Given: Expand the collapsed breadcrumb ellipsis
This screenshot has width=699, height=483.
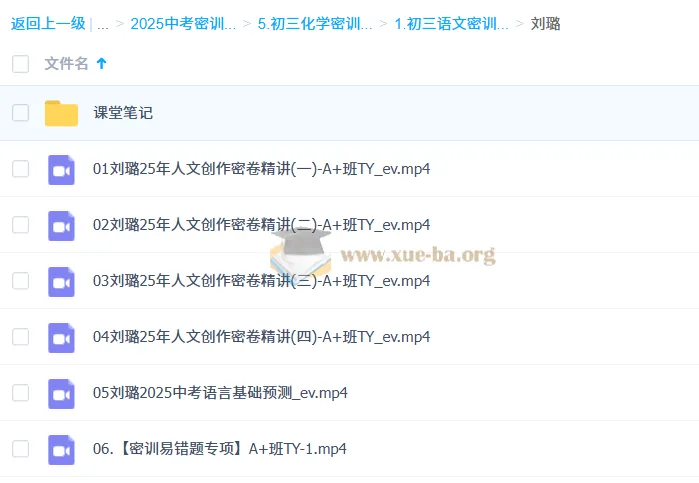Looking at the screenshot, I should click(103, 23).
